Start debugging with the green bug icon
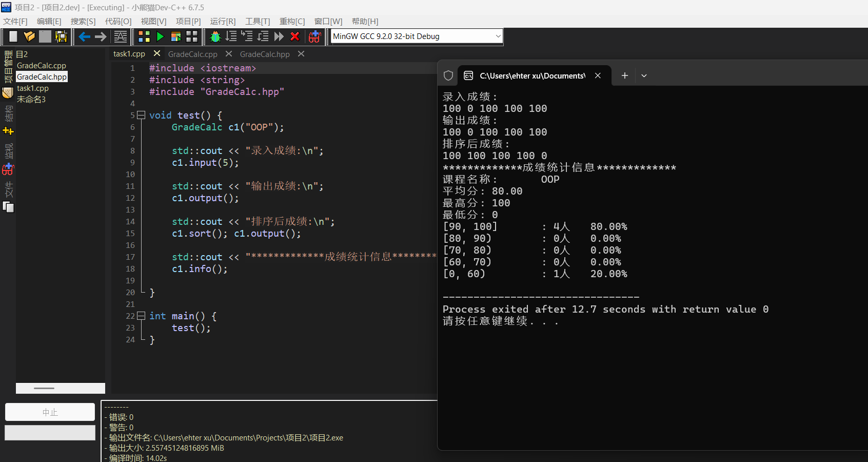The width and height of the screenshot is (868, 462). click(215, 36)
